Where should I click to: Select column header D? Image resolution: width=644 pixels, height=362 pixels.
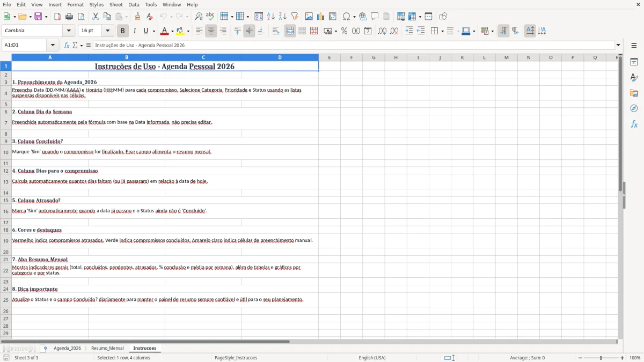tap(280, 57)
